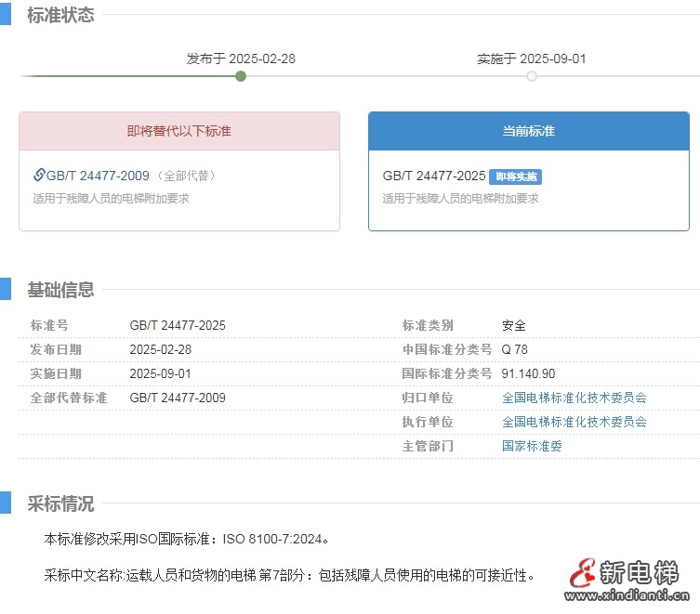Click the 发布日期 field label
This screenshot has height=614, width=700.
pyautogui.click(x=56, y=349)
